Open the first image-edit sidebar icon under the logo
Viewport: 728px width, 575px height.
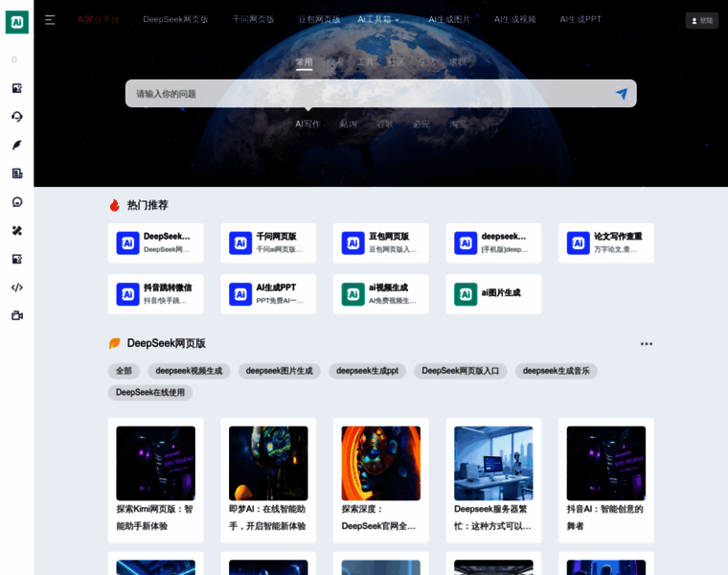click(x=17, y=88)
